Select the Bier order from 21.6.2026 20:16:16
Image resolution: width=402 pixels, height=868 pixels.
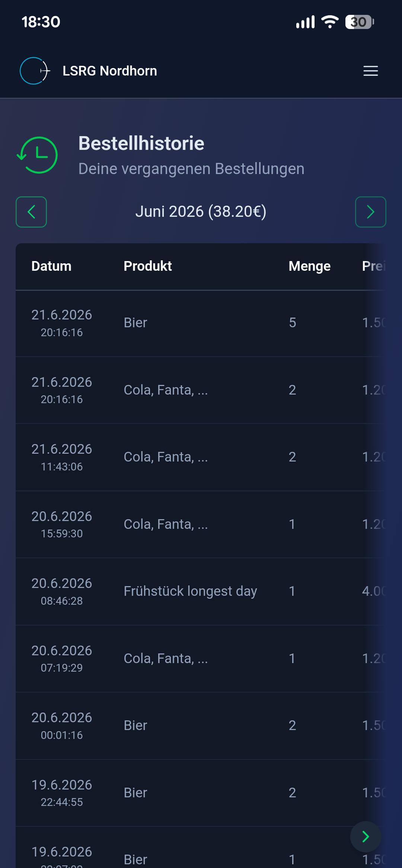(201, 323)
